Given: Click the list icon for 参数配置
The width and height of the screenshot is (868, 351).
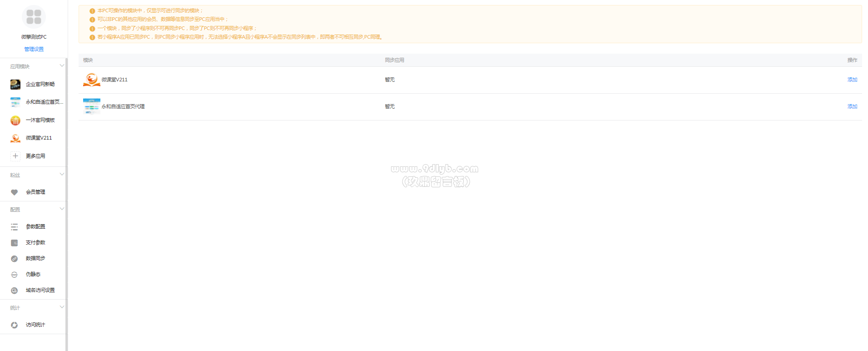Looking at the screenshot, I should point(15,227).
